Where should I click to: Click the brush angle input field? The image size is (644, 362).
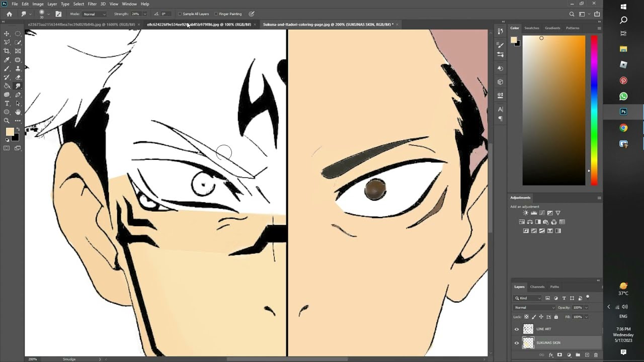[165, 14]
